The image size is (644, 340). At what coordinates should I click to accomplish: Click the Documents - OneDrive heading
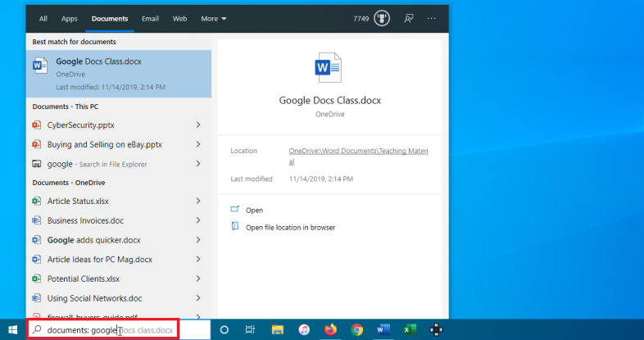[69, 183]
